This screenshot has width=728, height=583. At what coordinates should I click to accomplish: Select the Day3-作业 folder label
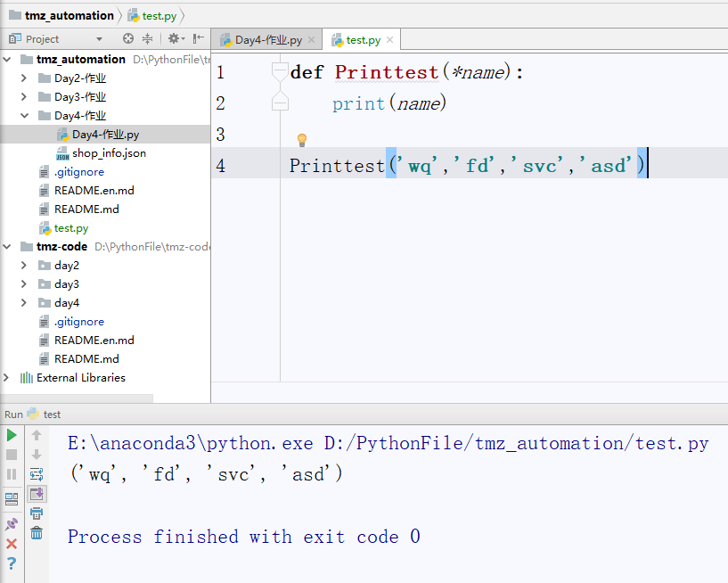click(x=80, y=96)
